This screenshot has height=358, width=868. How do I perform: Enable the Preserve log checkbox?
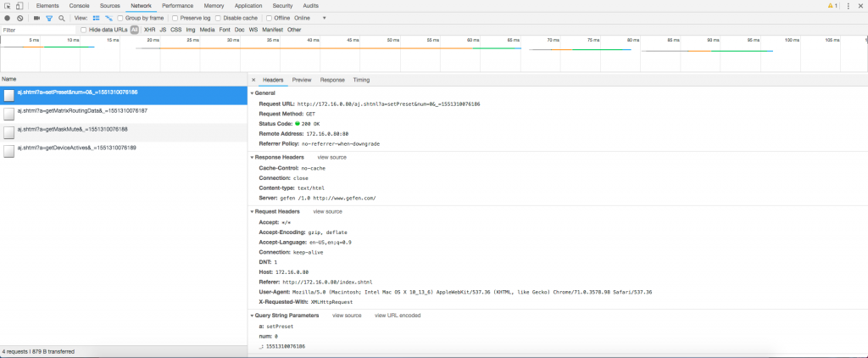175,17
